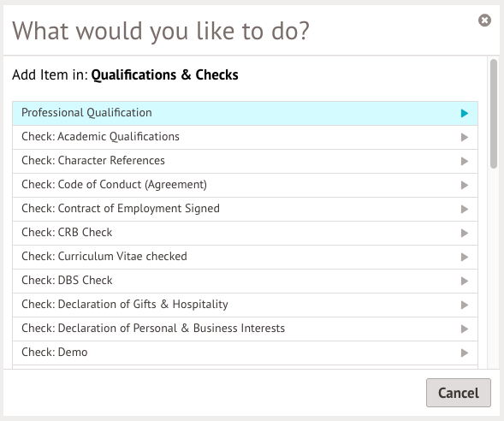The width and height of the screenshot is (504, 421).
Task: Click the arrow icon beside DBS Check
Action: click(464, 281)
